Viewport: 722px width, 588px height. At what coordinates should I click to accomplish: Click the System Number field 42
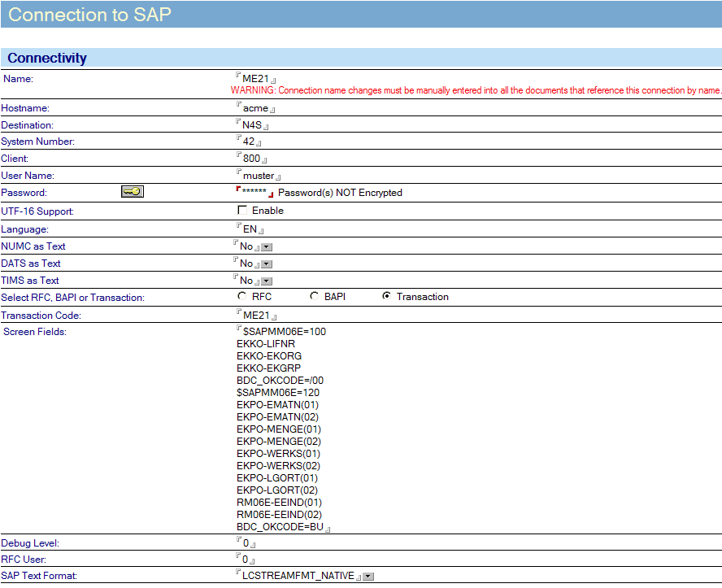249,142
